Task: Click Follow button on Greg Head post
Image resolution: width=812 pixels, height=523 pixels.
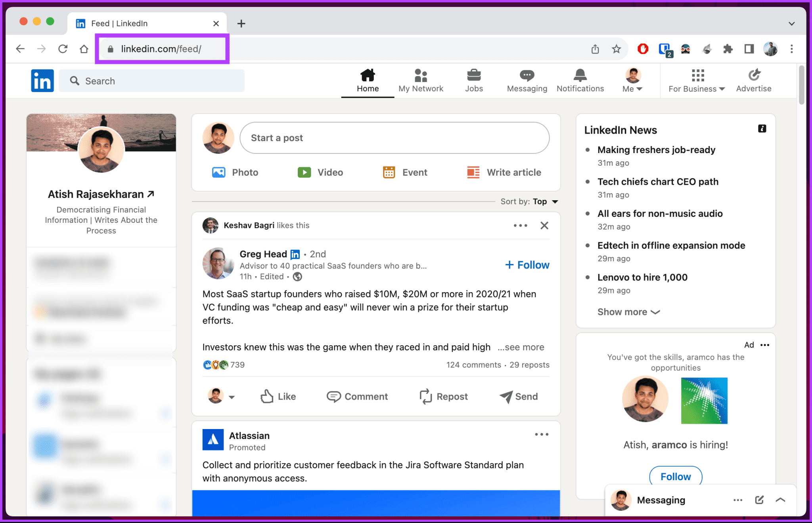Action: [x=526, y=264]
